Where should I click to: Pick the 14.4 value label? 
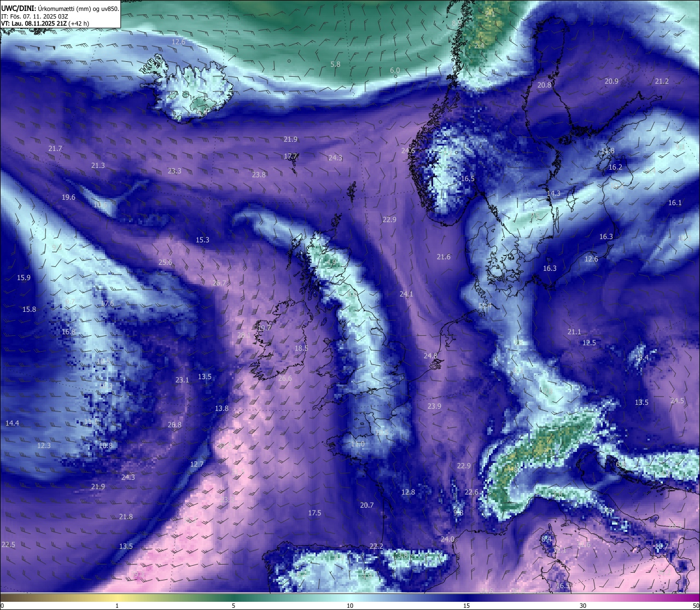click(12, 423)
